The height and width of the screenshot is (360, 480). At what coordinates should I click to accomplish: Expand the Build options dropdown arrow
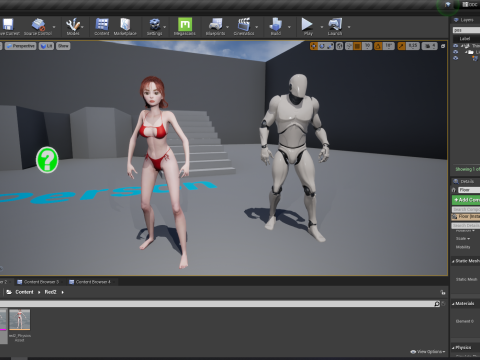click(x=289, y=27)
